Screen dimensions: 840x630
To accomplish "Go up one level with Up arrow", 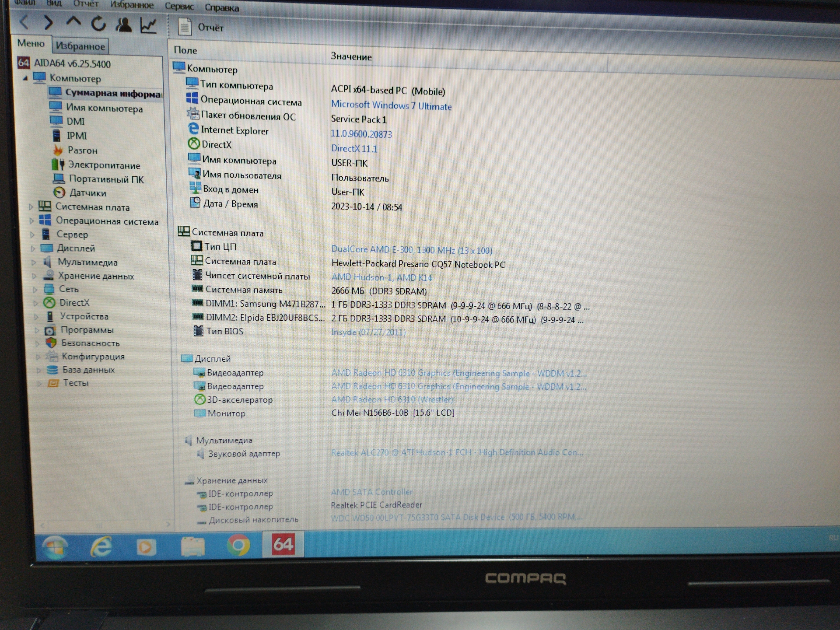I will coord(73,22).
